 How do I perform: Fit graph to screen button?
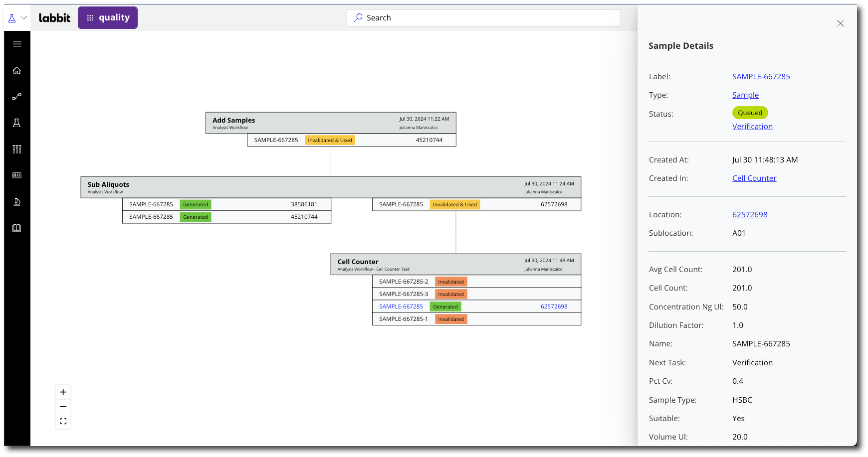(63, 421)
